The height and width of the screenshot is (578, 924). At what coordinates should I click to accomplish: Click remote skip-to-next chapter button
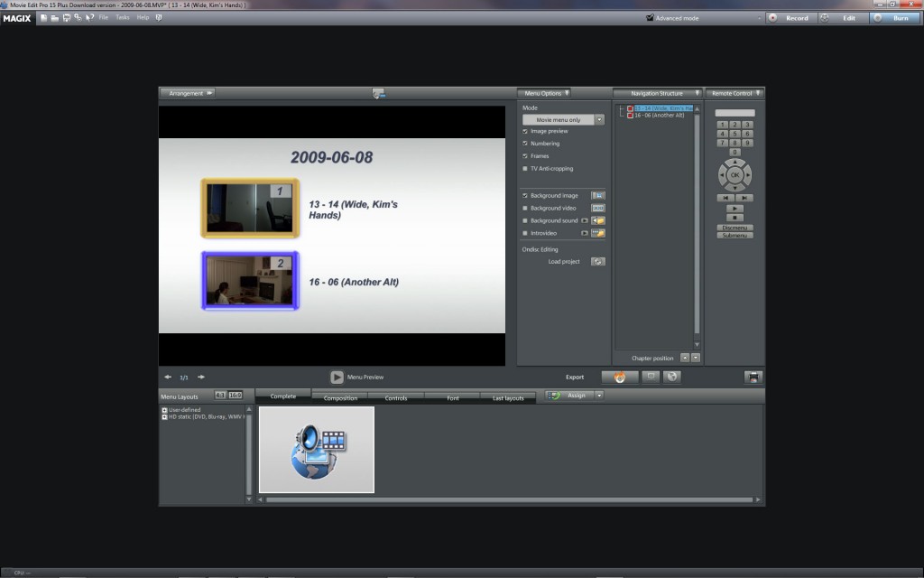pyautogui.click(x=744, y=198)
